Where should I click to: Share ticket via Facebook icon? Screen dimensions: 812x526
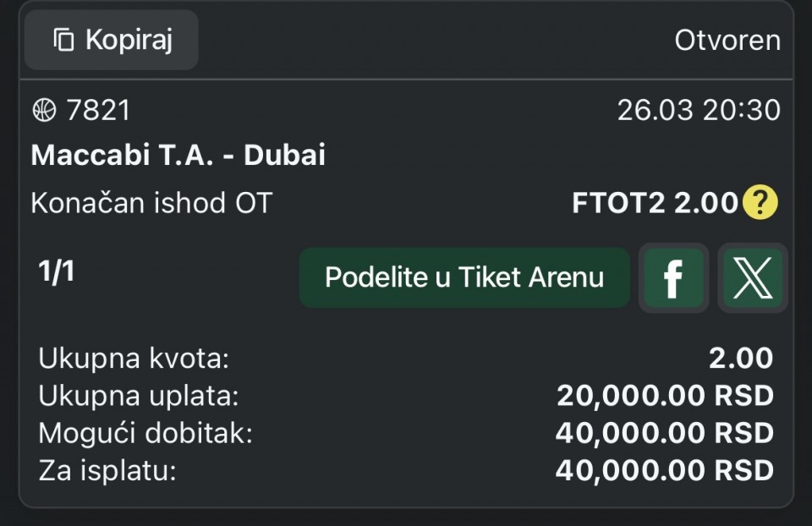tap(673, 278)
